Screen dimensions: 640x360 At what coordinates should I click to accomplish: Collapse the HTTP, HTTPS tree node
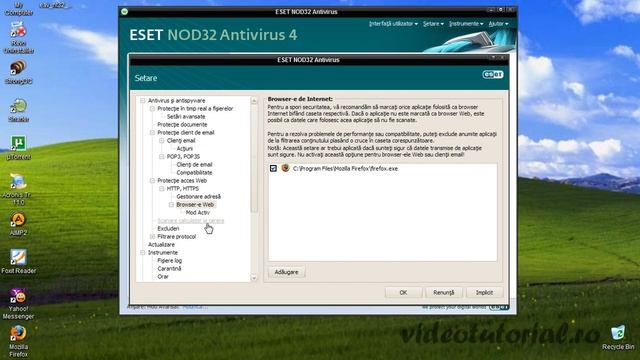click(x=162, y=189)
